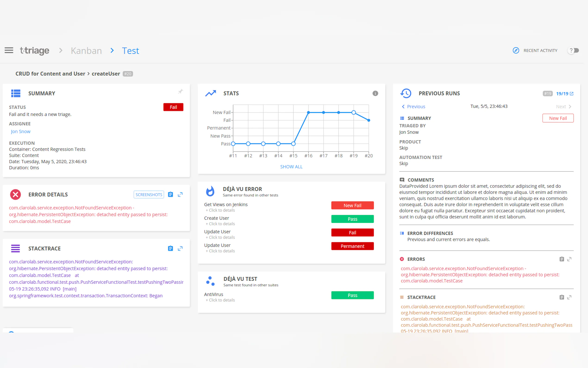
Task: Click the Déjà Vu Test dots icon
Action: pyautogui.click(x=210, y=281)
